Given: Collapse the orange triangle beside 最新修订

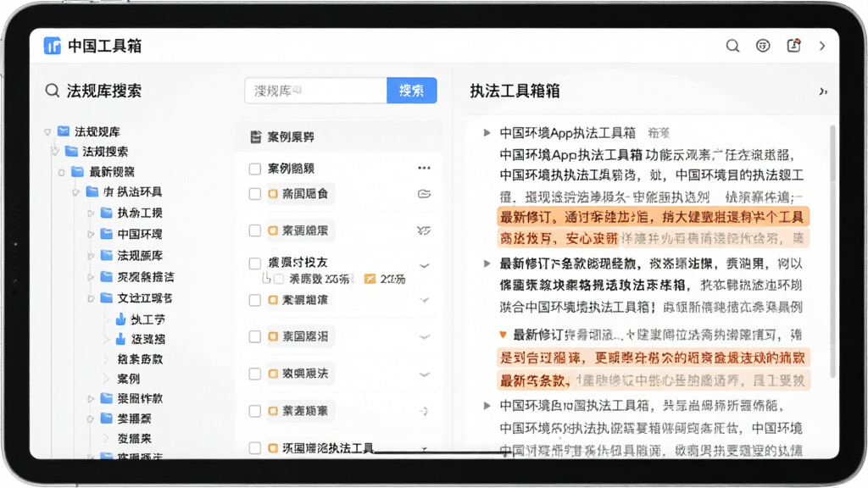Looking at the screenshot, I should point(503,334).
